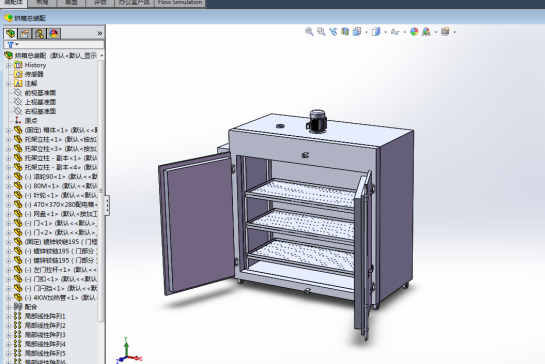Click part icon of 门扣<1>
545x364 pixels.
pos(18,278)
